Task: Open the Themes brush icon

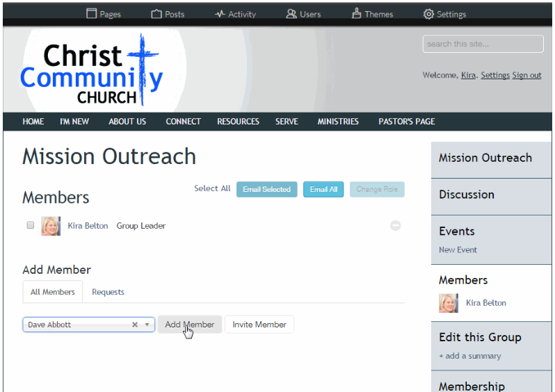Action: (357, 14)
